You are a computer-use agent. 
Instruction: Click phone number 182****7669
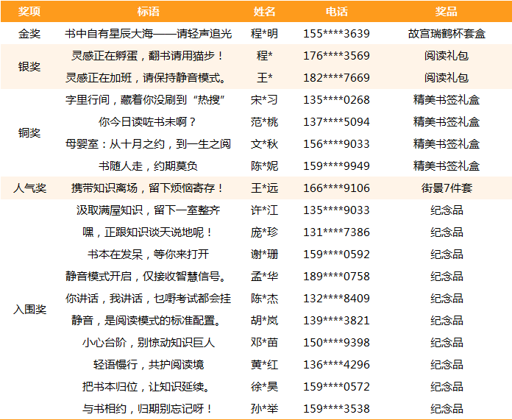click(336, 78)
